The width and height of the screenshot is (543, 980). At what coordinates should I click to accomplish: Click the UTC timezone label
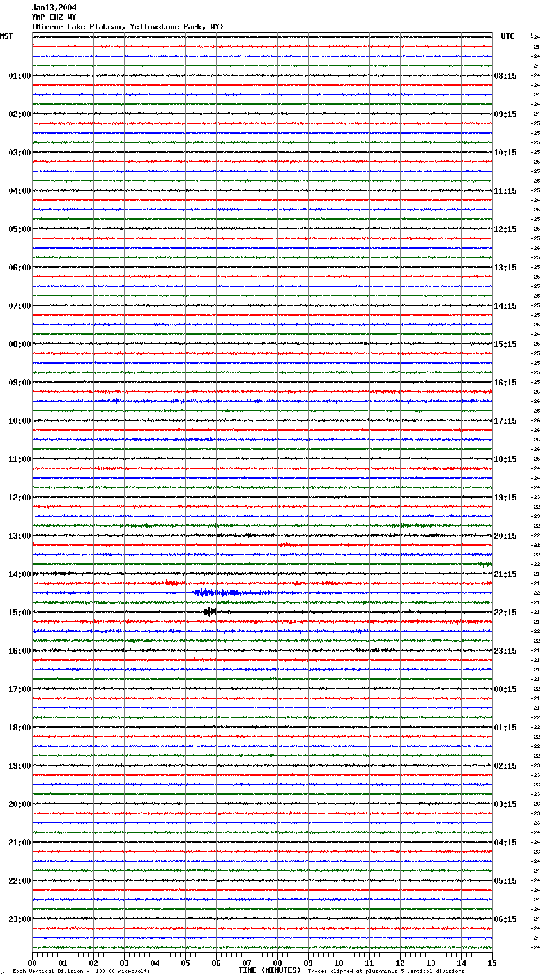(x=508, y=36)
